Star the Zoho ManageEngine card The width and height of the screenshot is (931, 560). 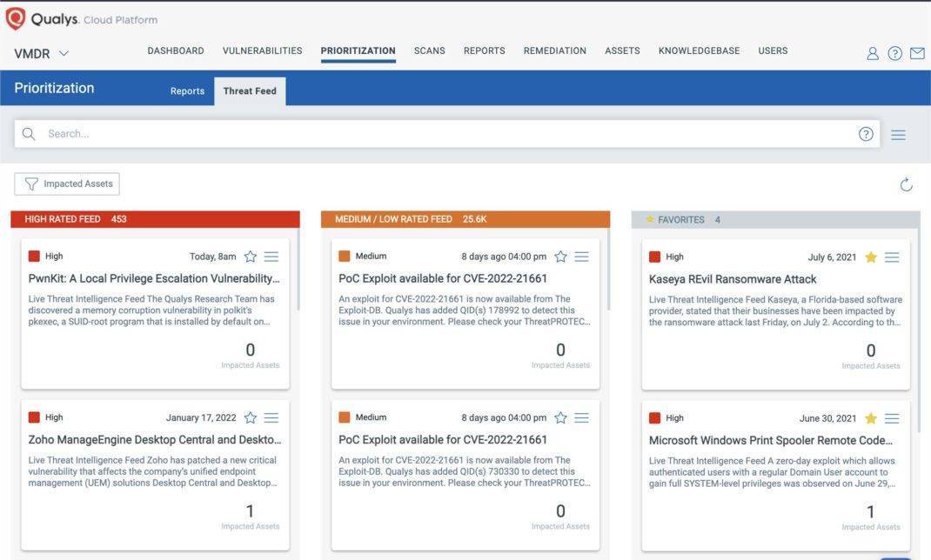(251, 417)
